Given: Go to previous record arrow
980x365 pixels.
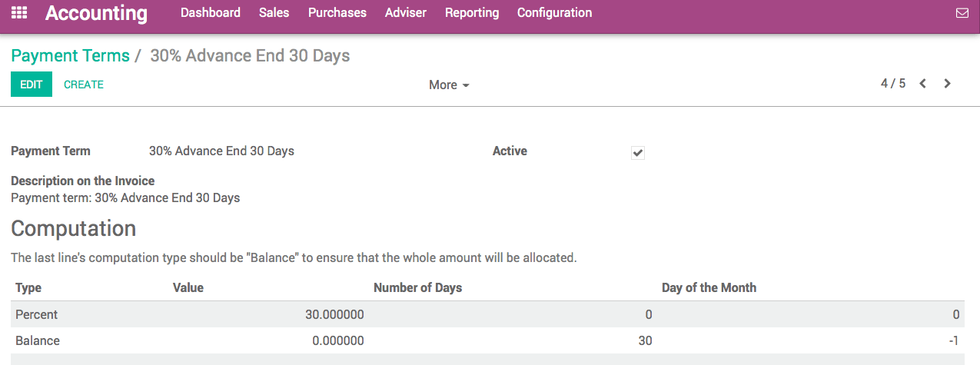Looking at the screenshot, I should 923,84.
